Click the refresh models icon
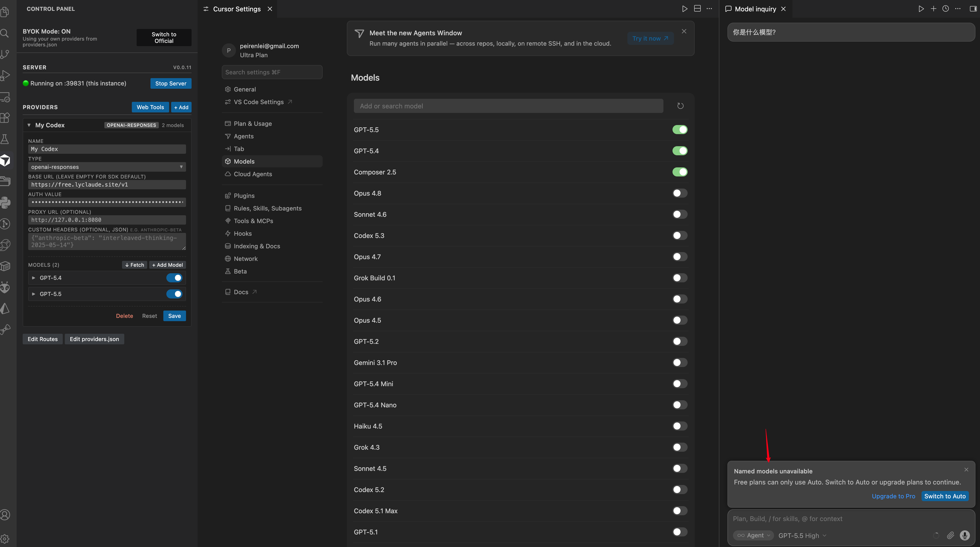 680,106
